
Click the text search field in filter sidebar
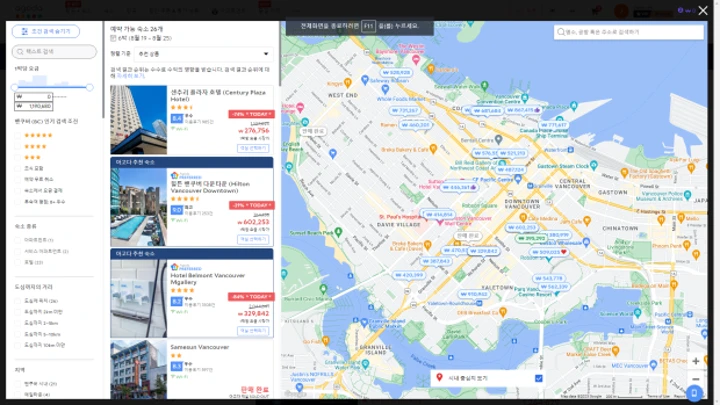pos(54,51)
